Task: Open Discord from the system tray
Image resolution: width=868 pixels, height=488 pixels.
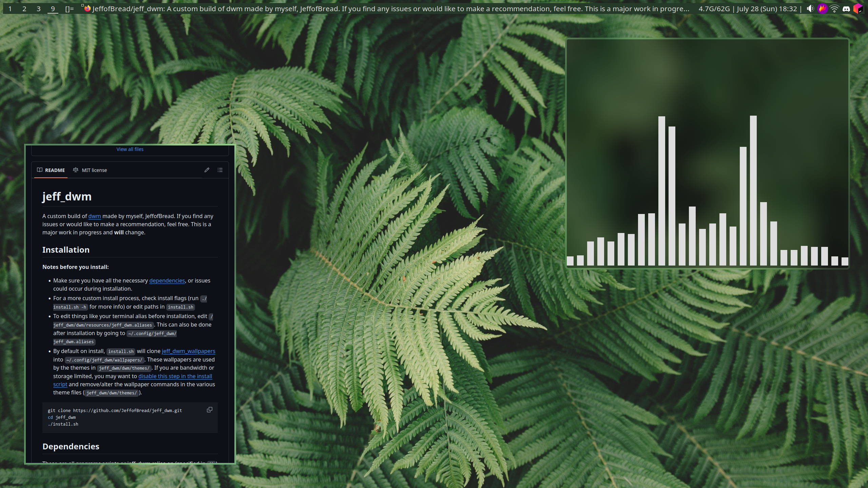Action: tap(846, 9)
